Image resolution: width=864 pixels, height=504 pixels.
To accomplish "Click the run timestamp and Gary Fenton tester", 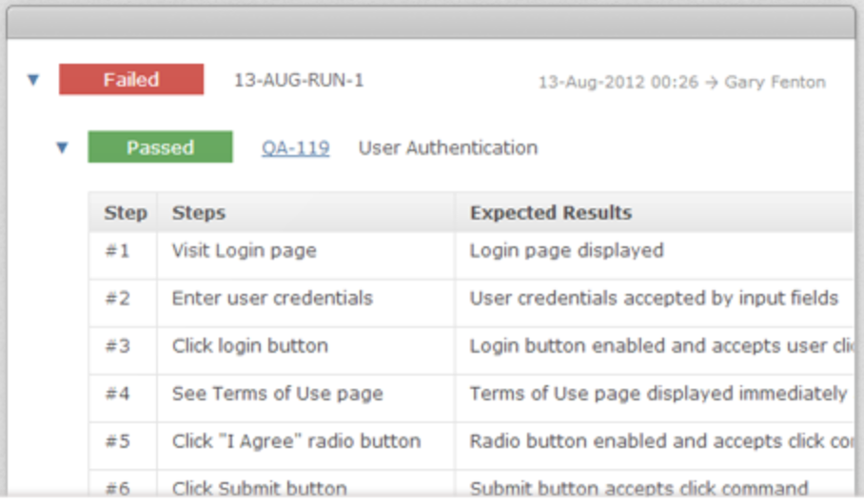I will (681, 82).
